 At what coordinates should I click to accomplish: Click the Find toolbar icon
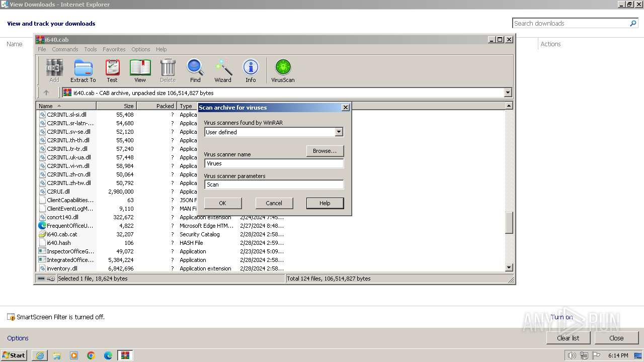click(x=195, y=70)
